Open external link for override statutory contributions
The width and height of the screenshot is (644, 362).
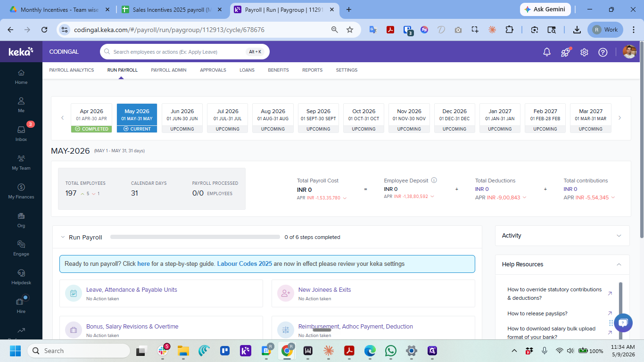pyautogui.click(x=610, y=293)
